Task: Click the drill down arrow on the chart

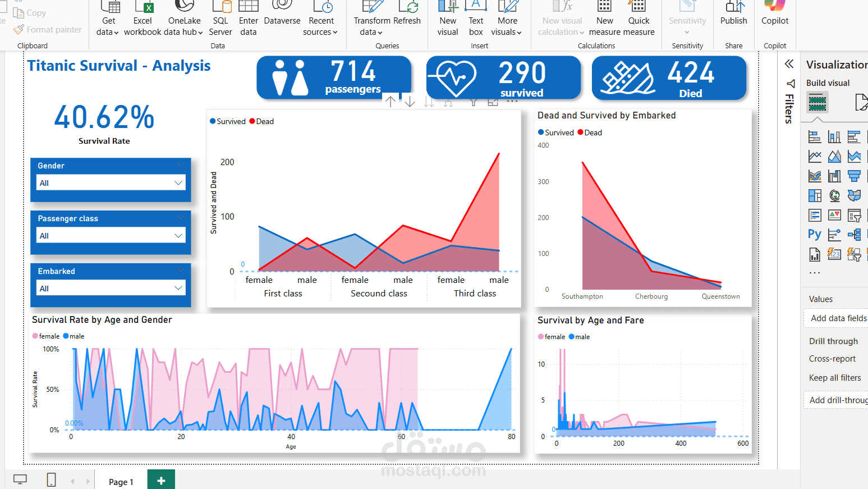Action: point(410,102)
